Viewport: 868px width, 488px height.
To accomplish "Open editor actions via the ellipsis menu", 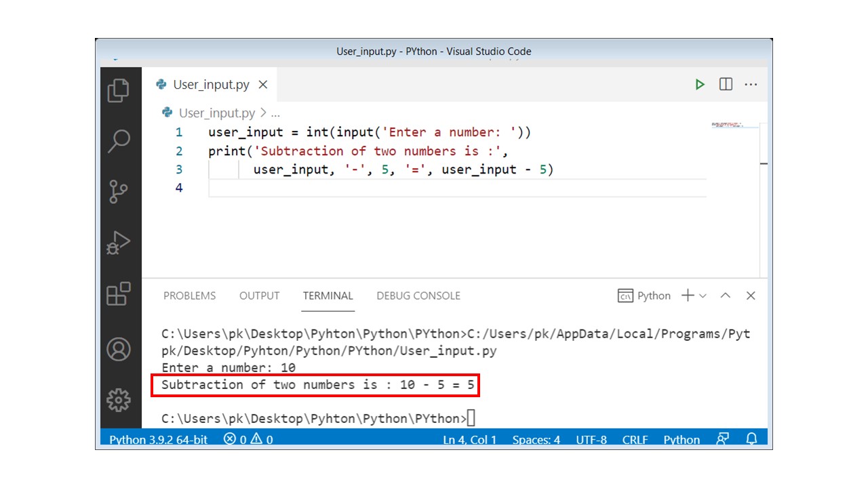I will click(751, 84).
